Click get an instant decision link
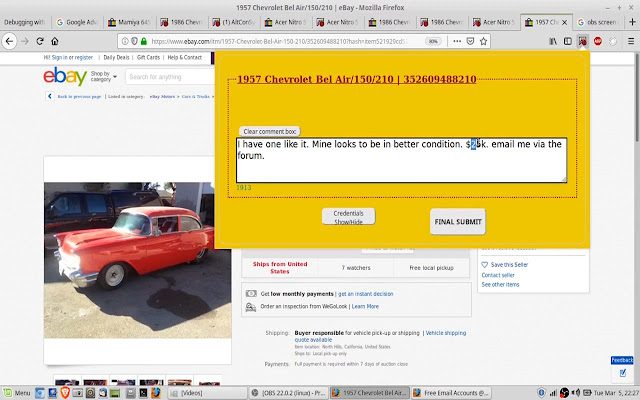This screenshot has width=640, height=400. pyautogui.click(x=365, y=294)
